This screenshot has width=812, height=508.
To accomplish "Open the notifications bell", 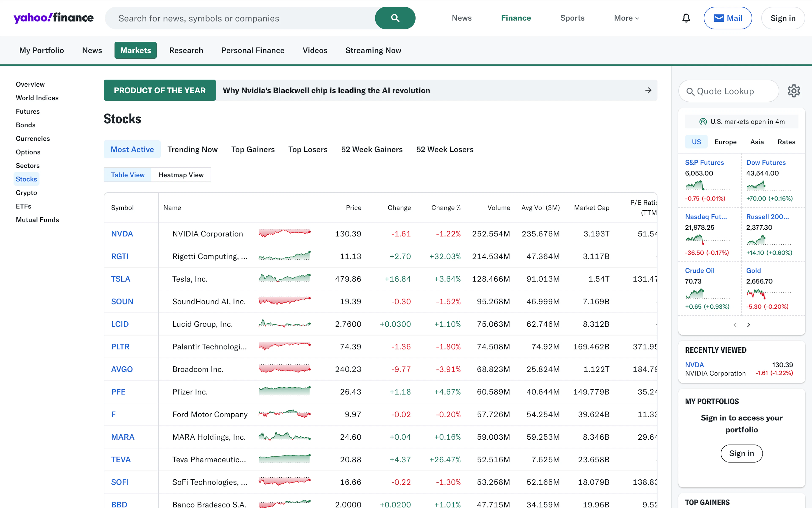I will 686,18.
